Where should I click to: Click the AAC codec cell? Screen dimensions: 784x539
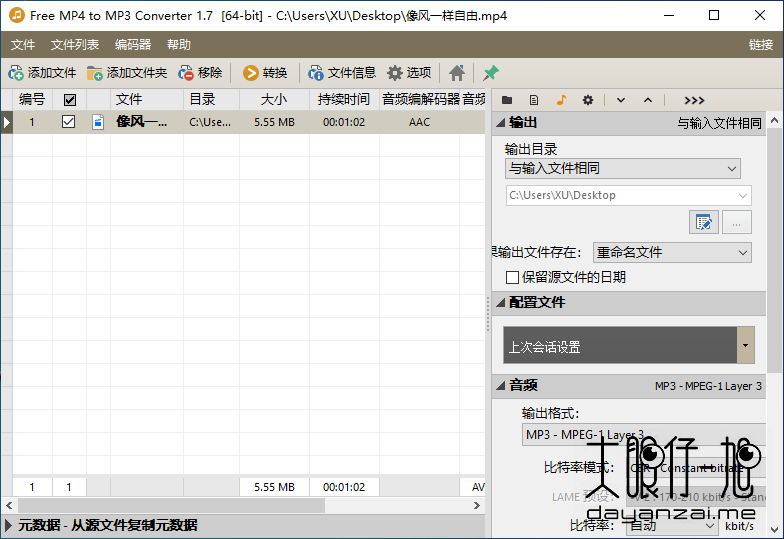pyautogui.click(x=420, y=122)
